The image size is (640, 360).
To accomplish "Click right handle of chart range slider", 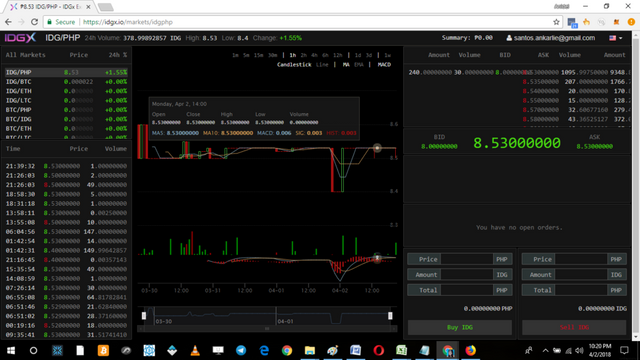I will click(x=390, y=316).
